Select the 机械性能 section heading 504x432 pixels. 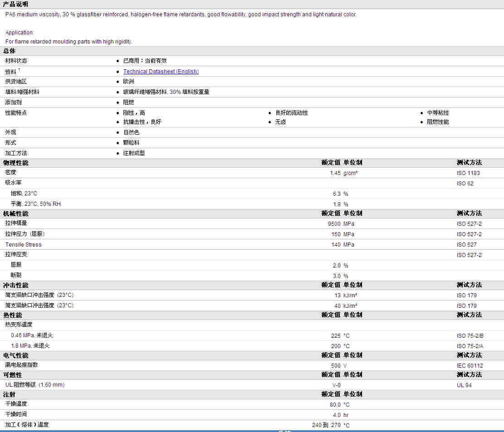pos(15,214)
